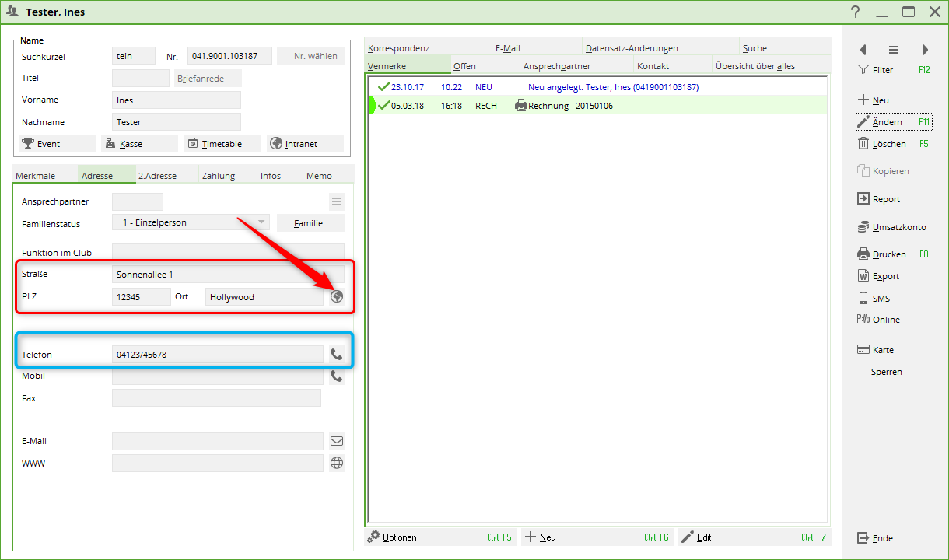The image size is (949, 560).
Task: Open Korrespondenz tab
Action: [428, 47]
